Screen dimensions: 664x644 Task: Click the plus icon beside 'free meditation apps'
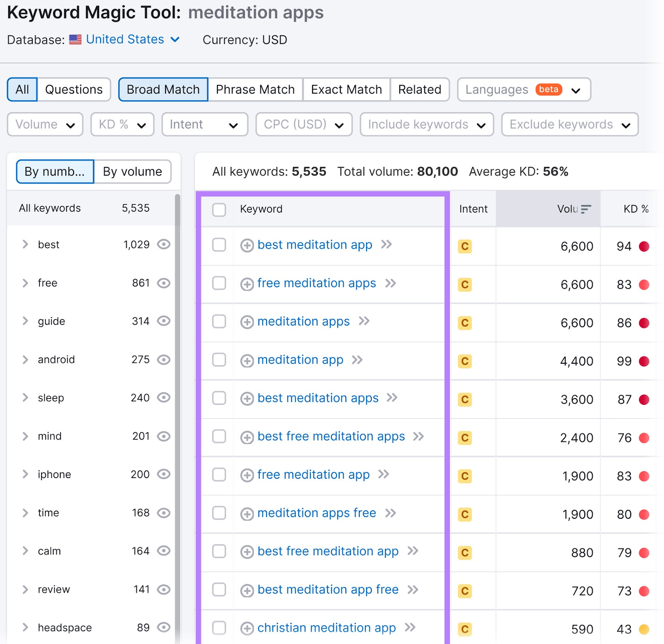tap(247, 284)
